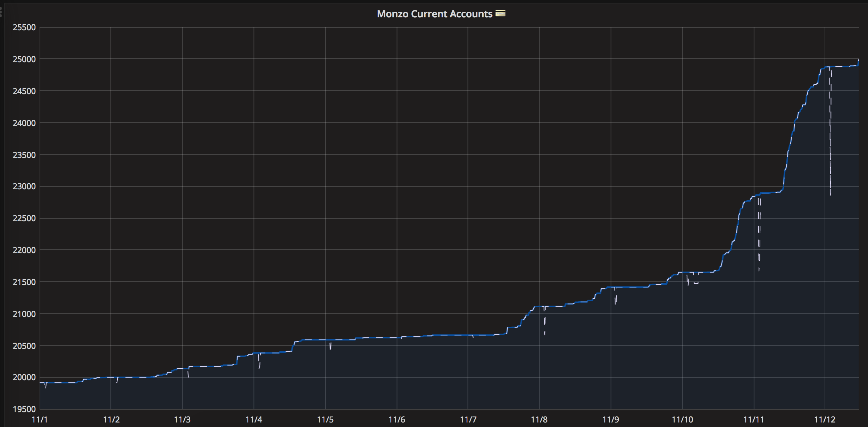Screen dimensions: 868x427
Task: Select the 24500 y-axis label
Action: (x=24, y=91)
